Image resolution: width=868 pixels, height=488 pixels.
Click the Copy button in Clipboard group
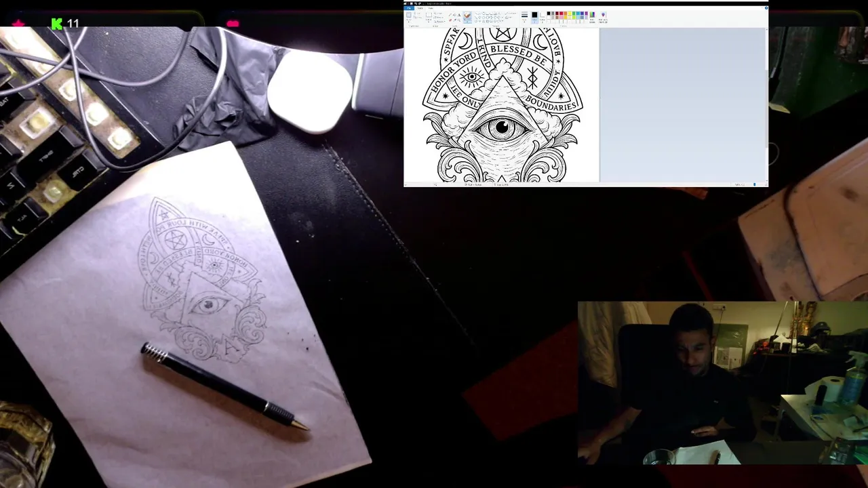click(417, 18)
